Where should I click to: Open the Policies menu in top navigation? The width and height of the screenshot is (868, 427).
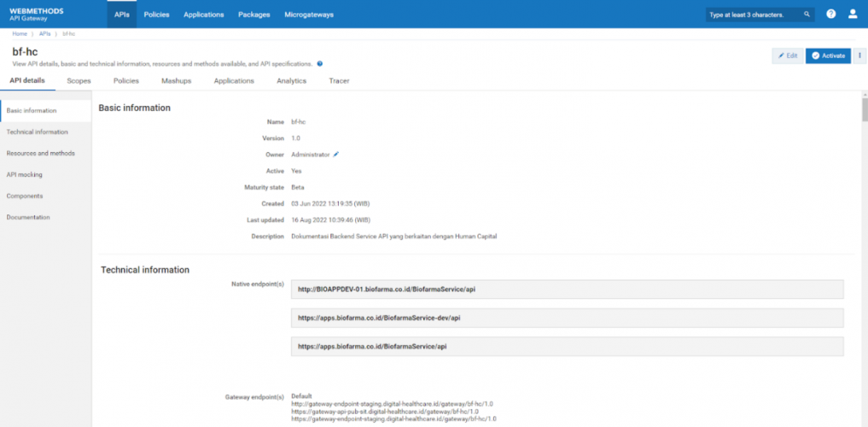[157, 15]
